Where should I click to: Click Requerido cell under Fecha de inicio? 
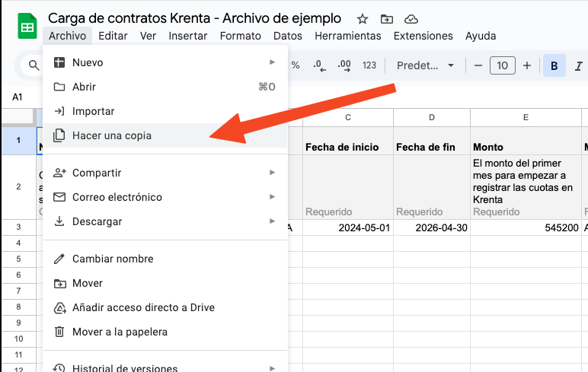348,187
